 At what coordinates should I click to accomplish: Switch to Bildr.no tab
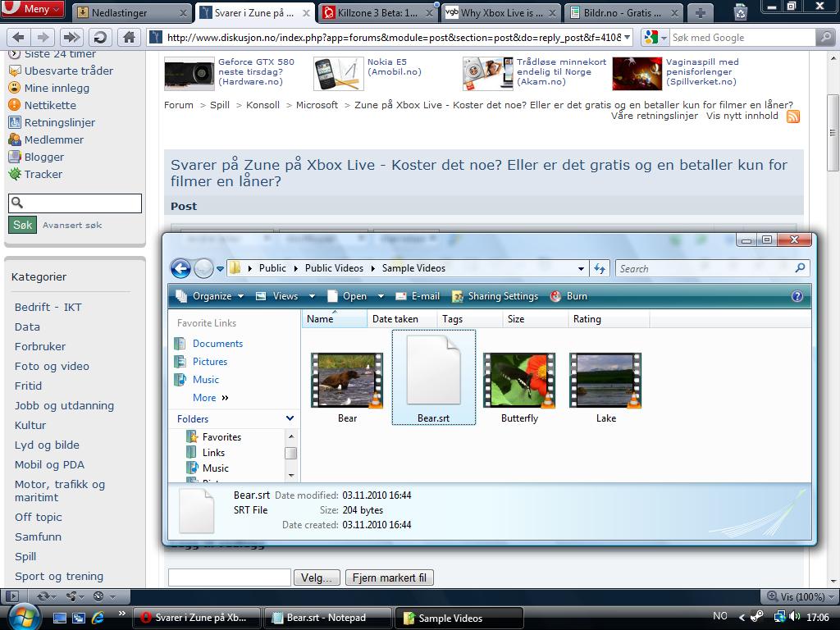tap(623, 13)
